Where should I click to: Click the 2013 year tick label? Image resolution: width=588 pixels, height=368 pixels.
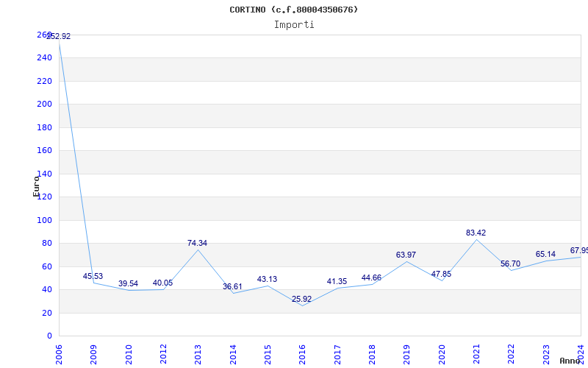198,355
